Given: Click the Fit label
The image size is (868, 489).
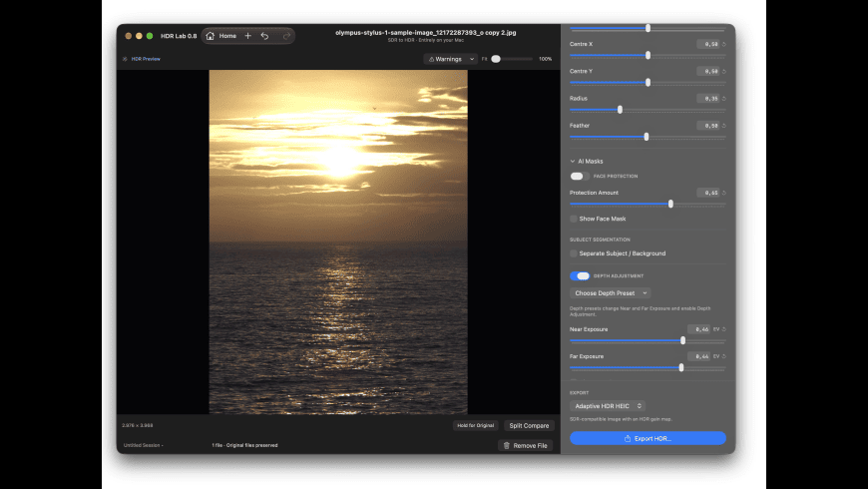Looking at the screenshot, I should (x=484, y=59).
